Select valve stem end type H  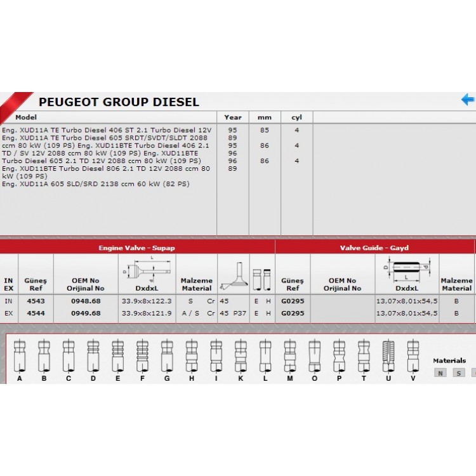pyautogui.click(x=192, y=360)
